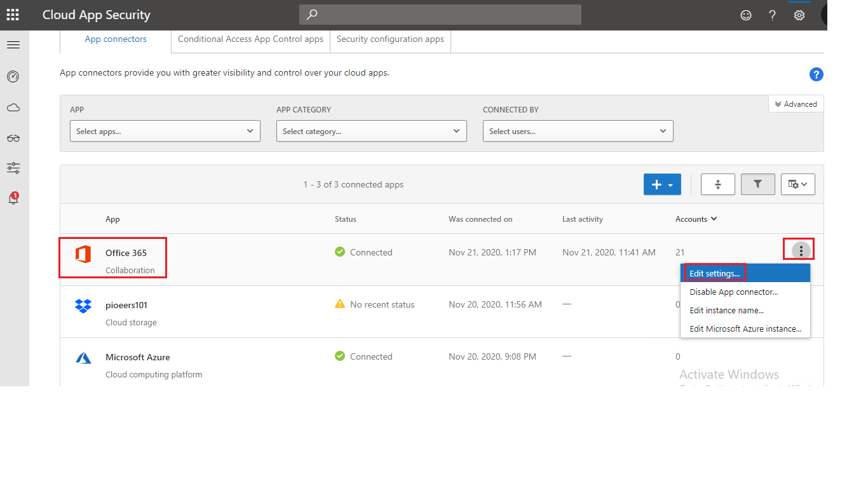Click the collapse rows button

pyautogui.click(x=717, y=184)
